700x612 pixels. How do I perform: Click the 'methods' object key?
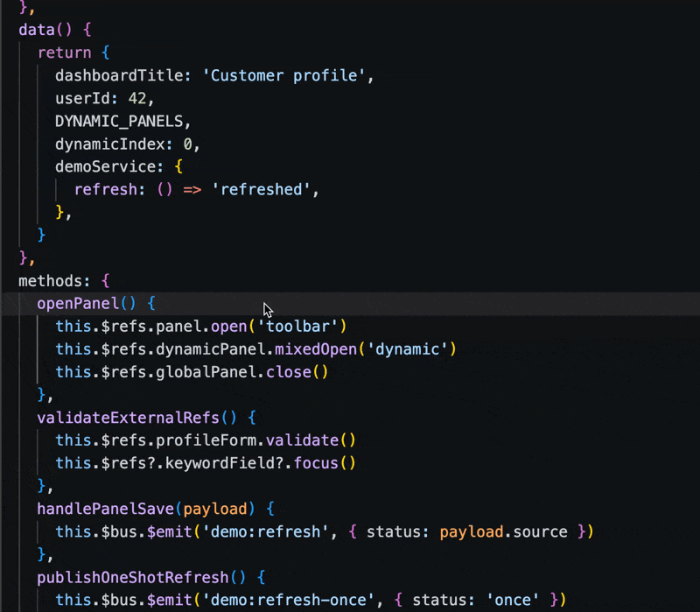tap(51, 281)
